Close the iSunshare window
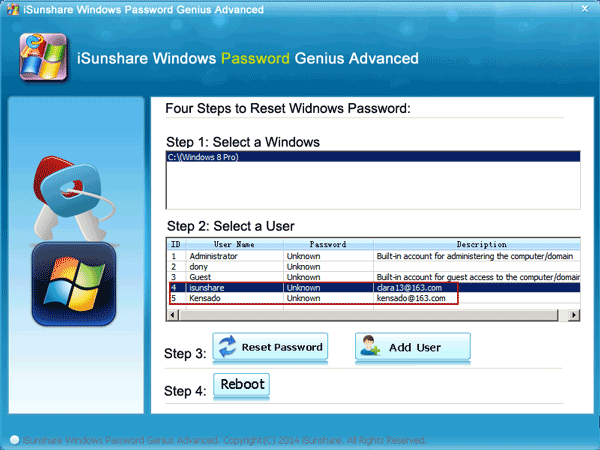The width and height of the screenshot is (600, 450). point(585,8)
